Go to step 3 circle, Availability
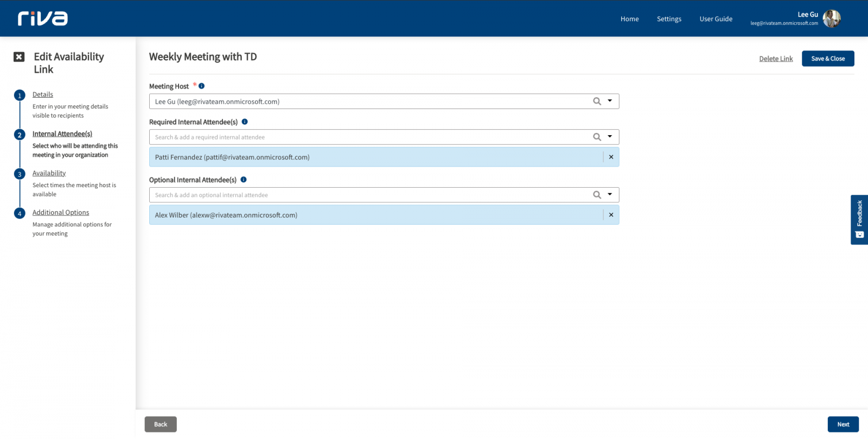Screen dimensions: 868x439 click(20, 174)
